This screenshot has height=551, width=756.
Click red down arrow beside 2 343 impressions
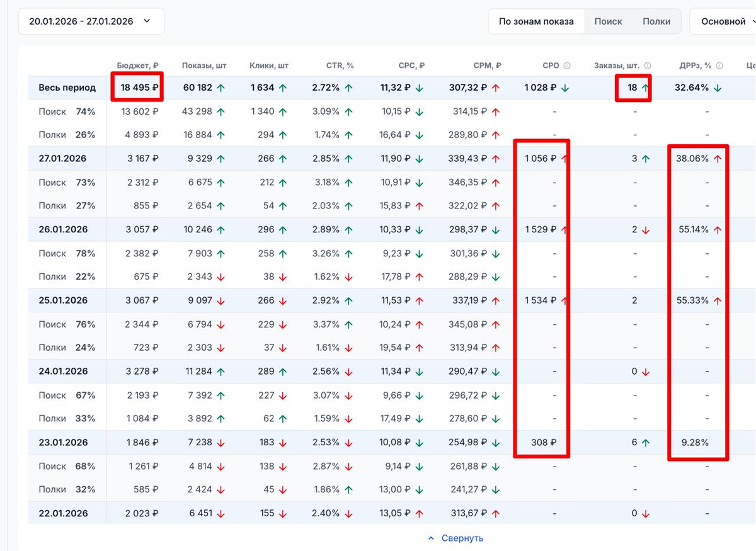221,276
